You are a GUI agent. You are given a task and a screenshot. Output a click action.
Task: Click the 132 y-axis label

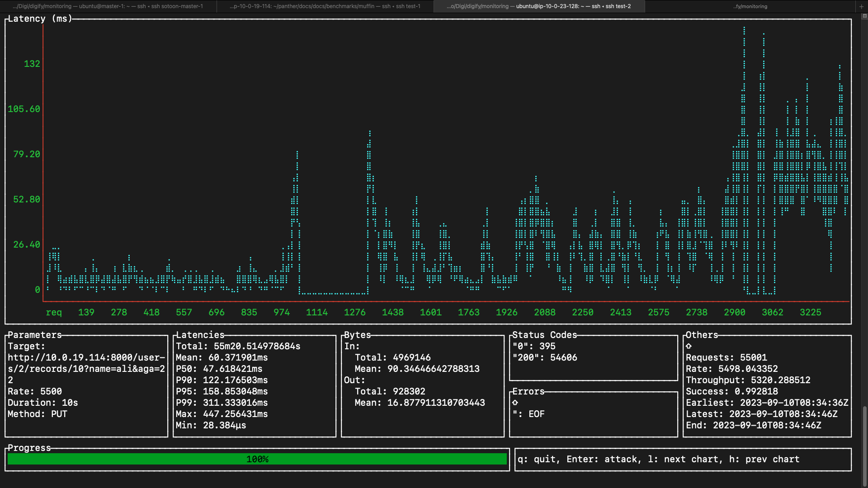(x=32, y=64)
